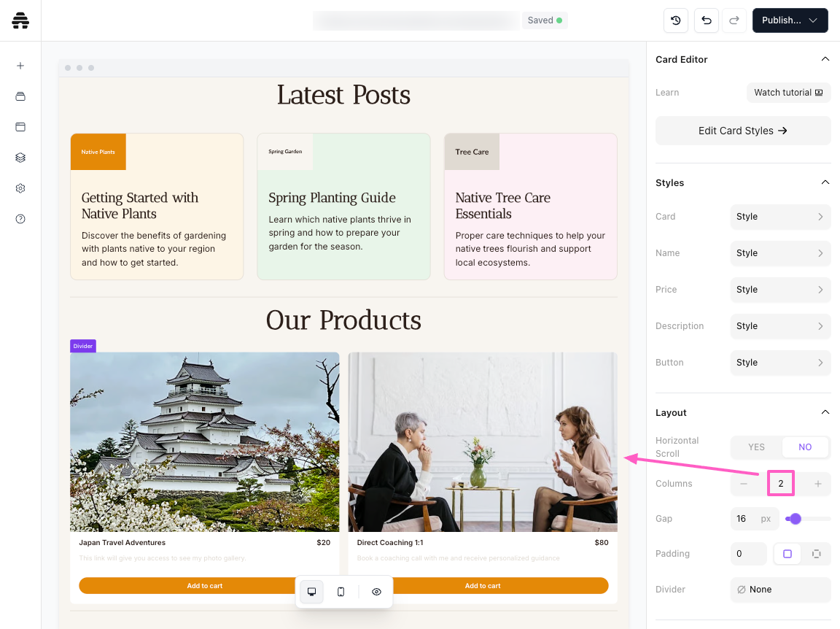Open the Publish dropdown button
Image resolution: width=840 pixels, height=629 pixels.
point(790,20)
